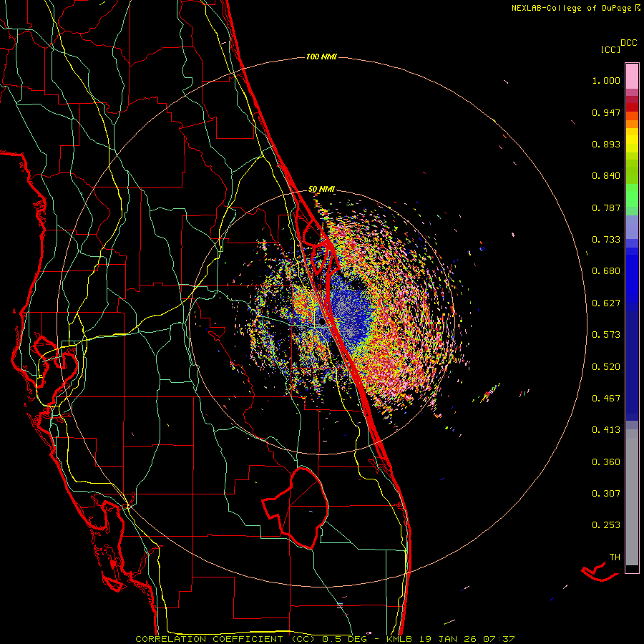Click the 19 JAN 26 date in caption
The image size is (644, 644).
point(448,639)
